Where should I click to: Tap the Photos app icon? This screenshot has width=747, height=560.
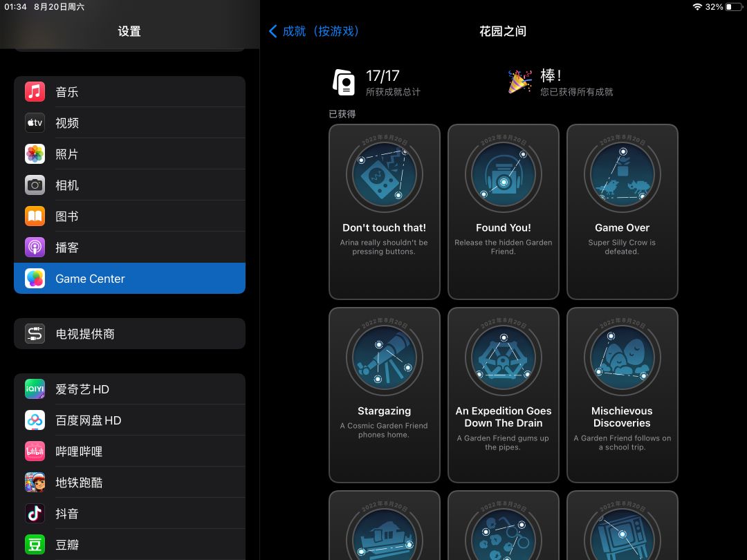[35, 153]
